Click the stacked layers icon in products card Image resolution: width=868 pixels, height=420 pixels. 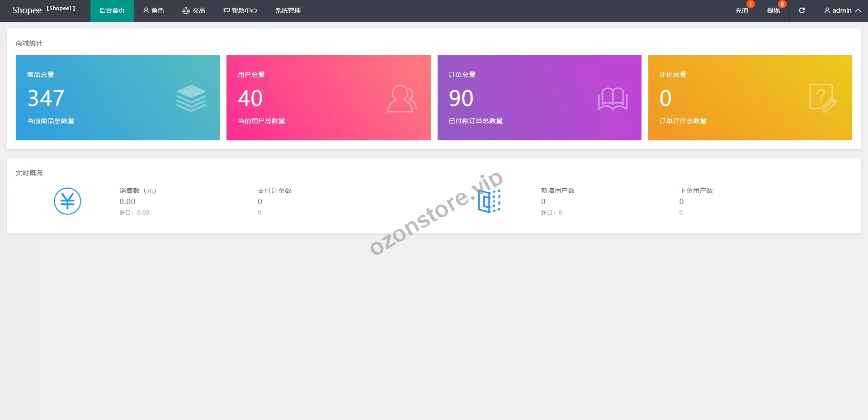[191, 98]
